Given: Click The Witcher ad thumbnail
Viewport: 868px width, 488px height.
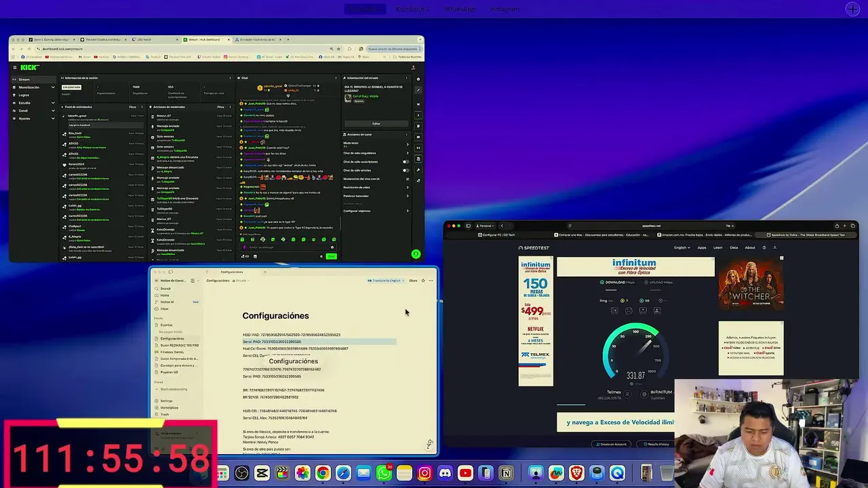Looking at the screenshot, I should click(751, 283).
